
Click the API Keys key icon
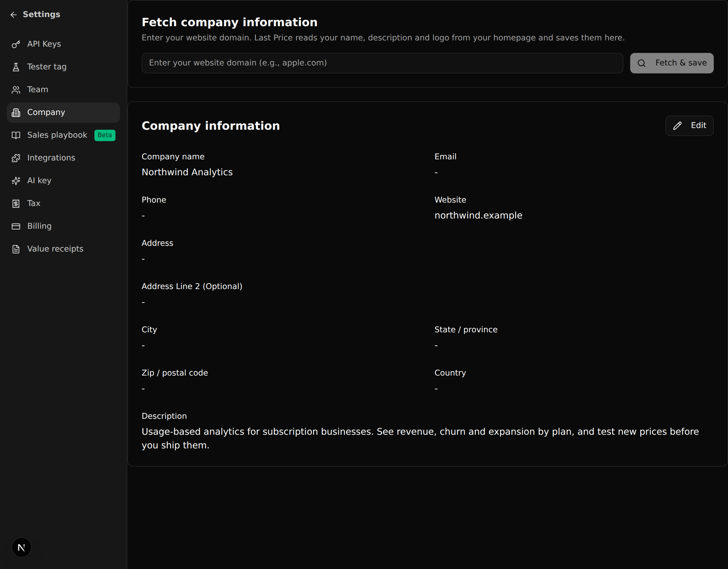click(16, 44)
